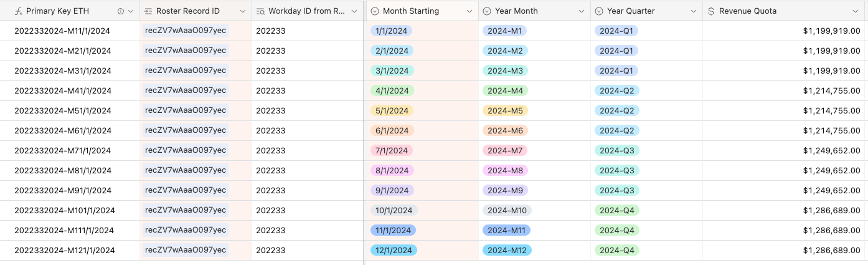This screenshot has width=868, height=265.
Task: Open linked record recZV7wAaaO097yec in the 1/1/2024 row
Action: pos(186,31)
